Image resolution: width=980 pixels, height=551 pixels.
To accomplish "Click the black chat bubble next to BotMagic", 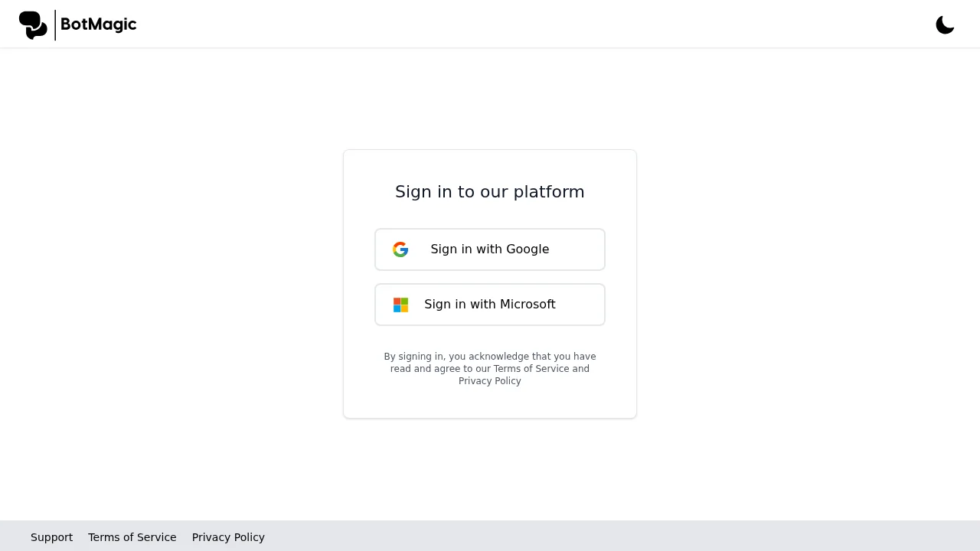I will pyautogui.click(x=32, y=24).
